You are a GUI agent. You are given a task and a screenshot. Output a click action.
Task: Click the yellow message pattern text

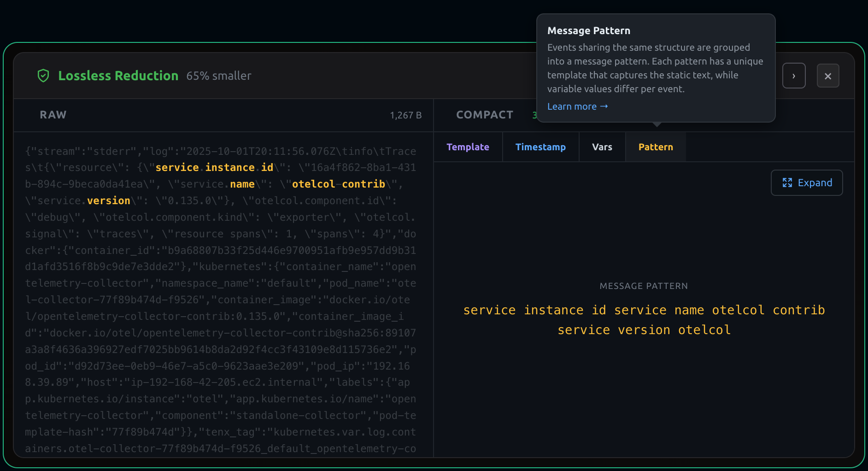[x=644, y=320]
